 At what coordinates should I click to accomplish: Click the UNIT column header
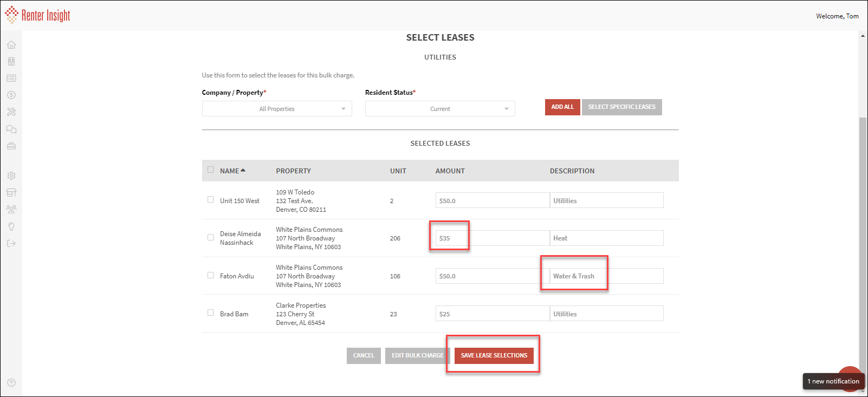[x=398, y=171]
